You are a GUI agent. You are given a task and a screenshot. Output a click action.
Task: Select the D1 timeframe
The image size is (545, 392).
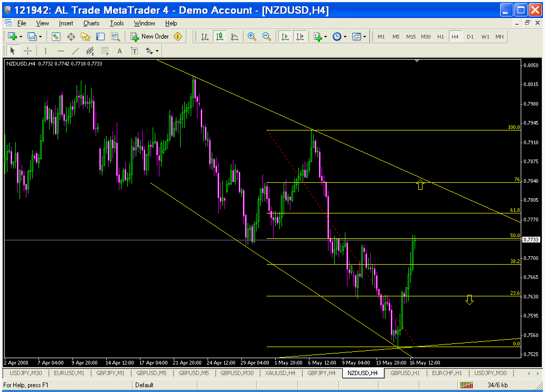pos(470,36)
